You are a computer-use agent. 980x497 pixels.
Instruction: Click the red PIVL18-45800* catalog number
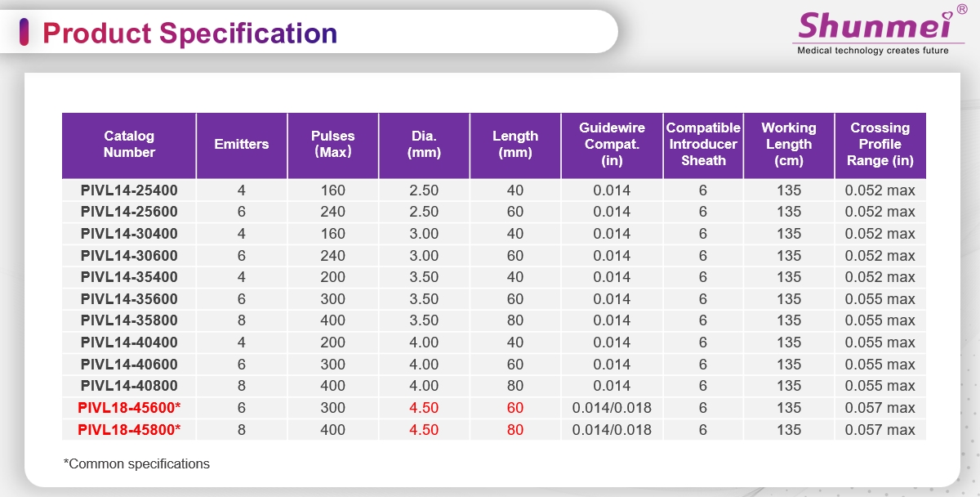(x=129, y=430)
